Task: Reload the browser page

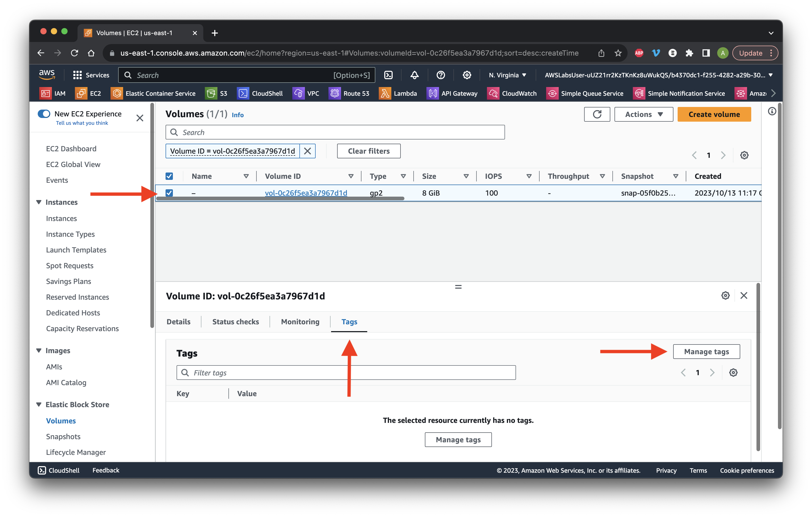Action: 74,53
